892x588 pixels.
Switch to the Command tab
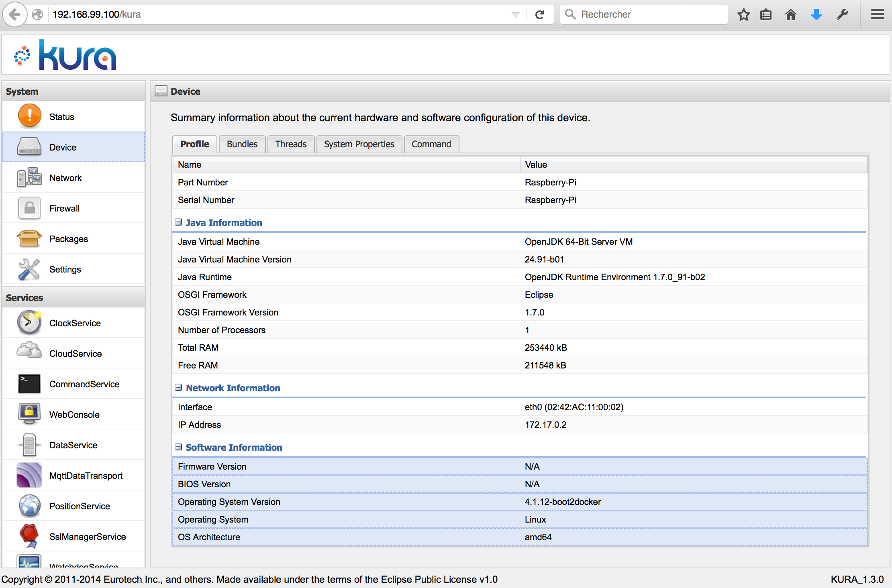431,144
